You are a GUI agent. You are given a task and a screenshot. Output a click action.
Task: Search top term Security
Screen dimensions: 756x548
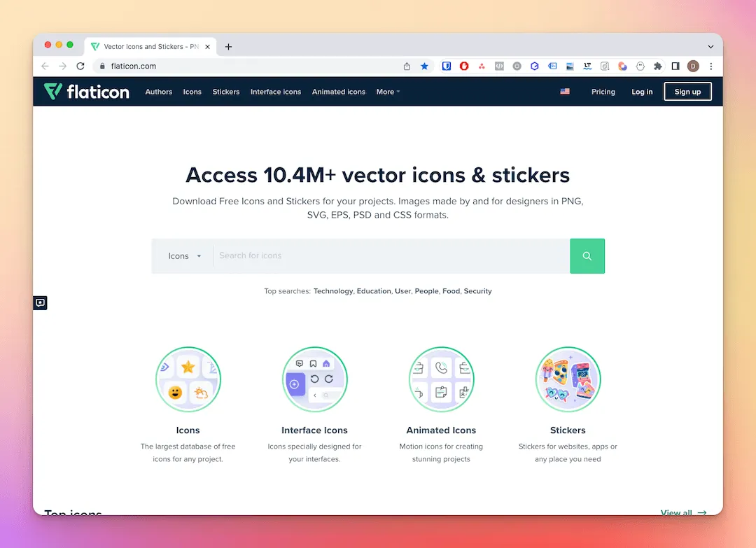coord(478,291)
